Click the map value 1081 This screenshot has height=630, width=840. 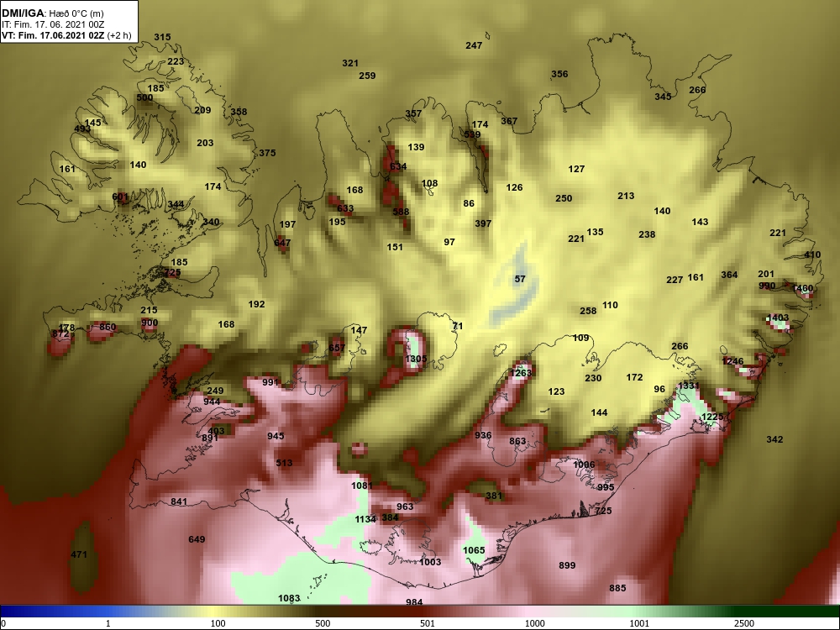(361, 486)
